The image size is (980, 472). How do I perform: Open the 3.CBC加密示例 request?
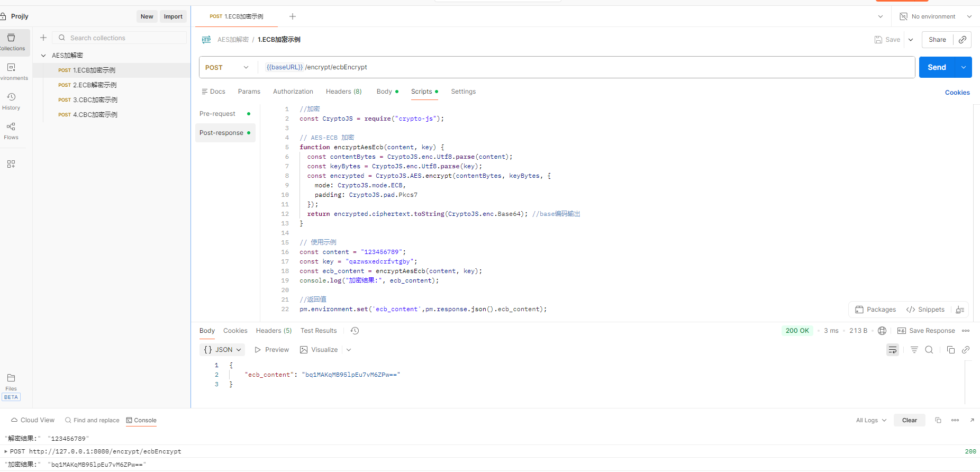(x=112, y=100)
